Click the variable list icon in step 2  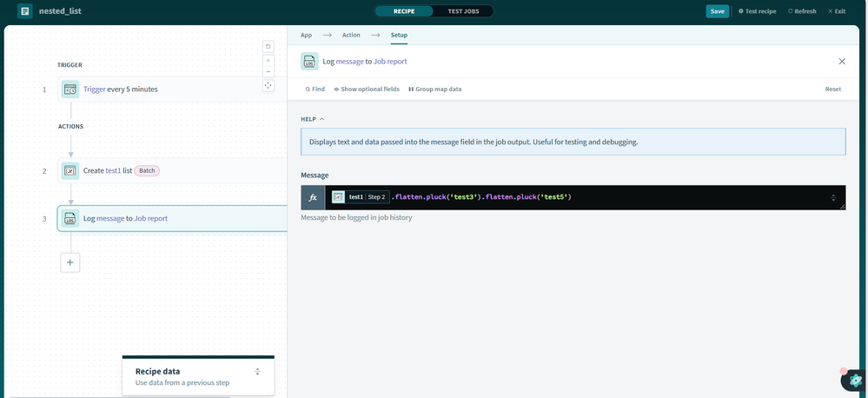click(70, 170)
